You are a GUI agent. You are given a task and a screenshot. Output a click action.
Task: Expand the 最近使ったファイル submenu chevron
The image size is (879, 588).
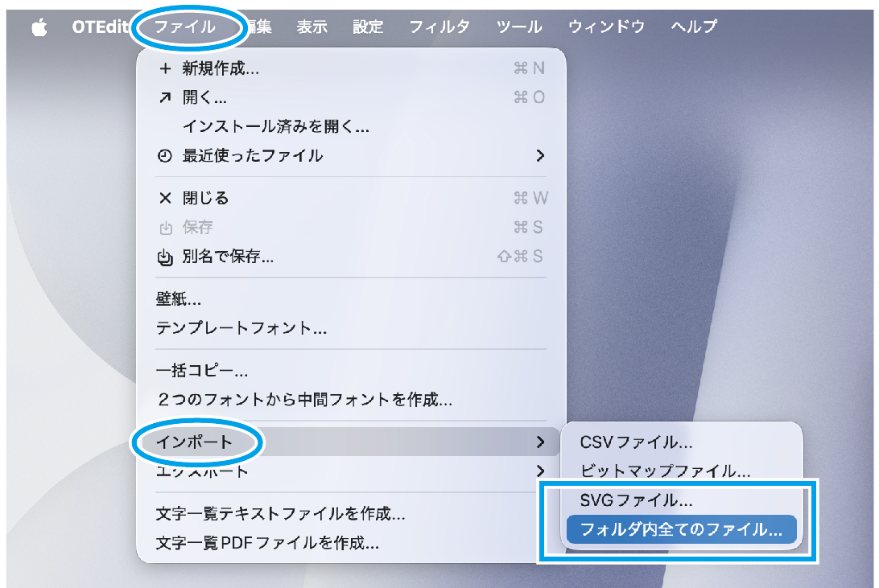point(540,156)
